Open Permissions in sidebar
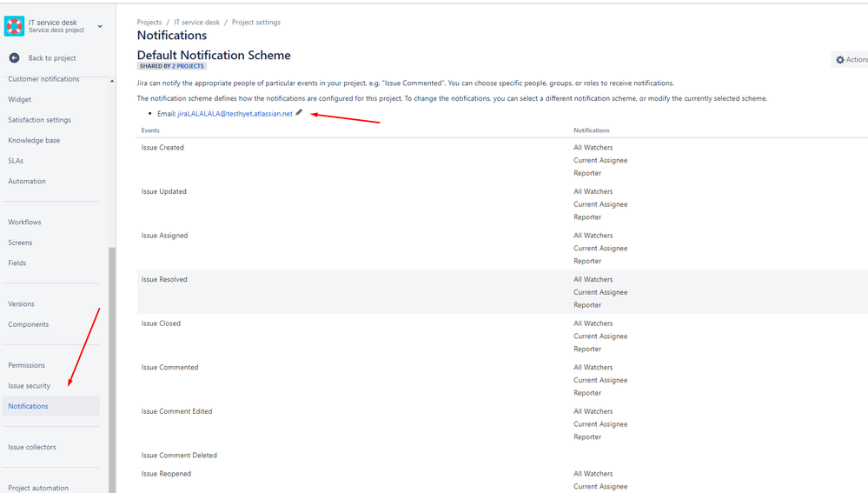Viewport: 868px width, 493px height. pos(27,365)
